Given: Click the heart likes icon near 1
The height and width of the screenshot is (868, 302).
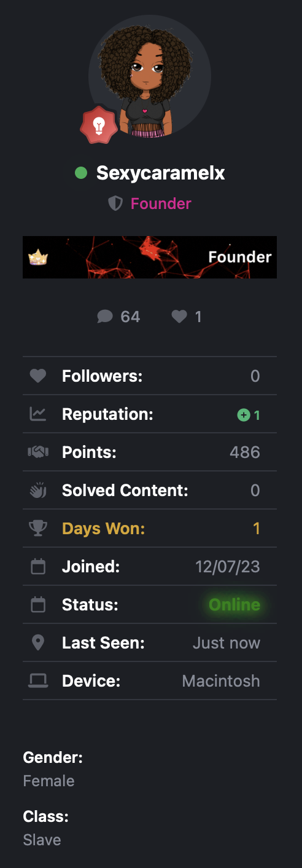Looking at the screenshot, I should coord(179,317).
